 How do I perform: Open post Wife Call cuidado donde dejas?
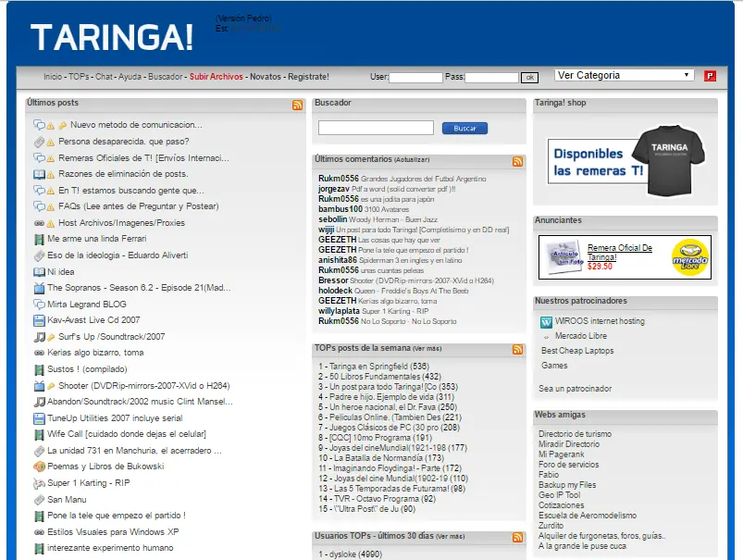pos(127,434)
